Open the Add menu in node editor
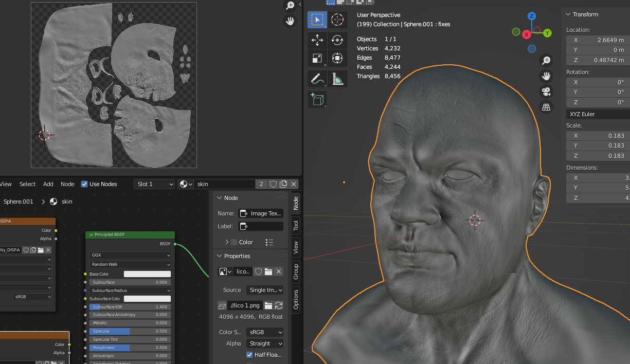Image resolution: width=630 pixels, height=364 pixels. pyautogui.click(x=48, y=184)
